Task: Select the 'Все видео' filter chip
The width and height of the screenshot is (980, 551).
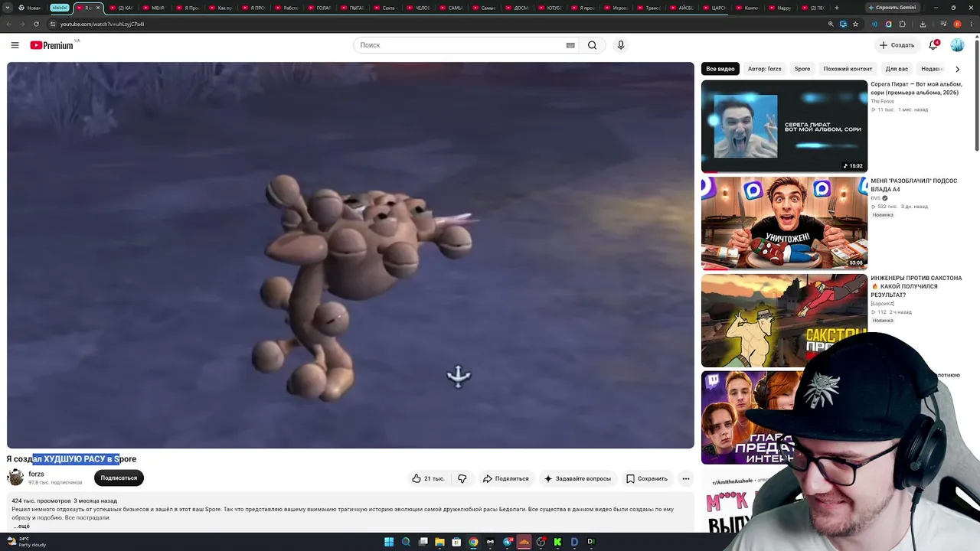Action: (x=720, y=69)
